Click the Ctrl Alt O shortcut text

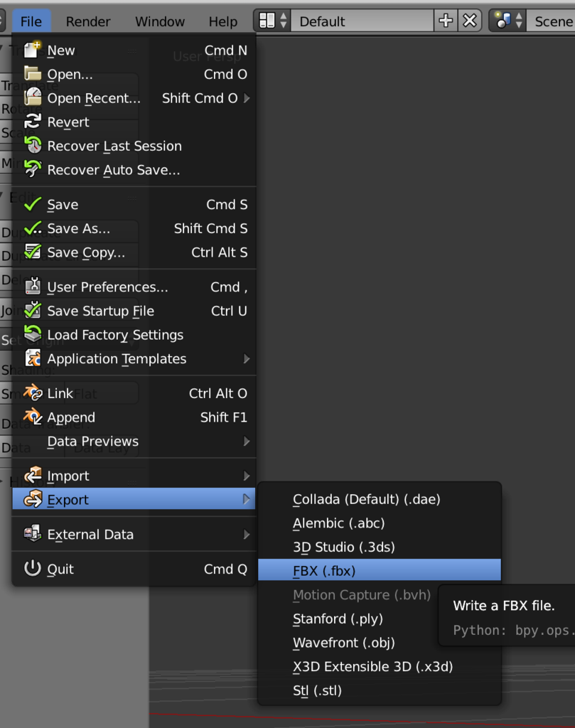218,393
